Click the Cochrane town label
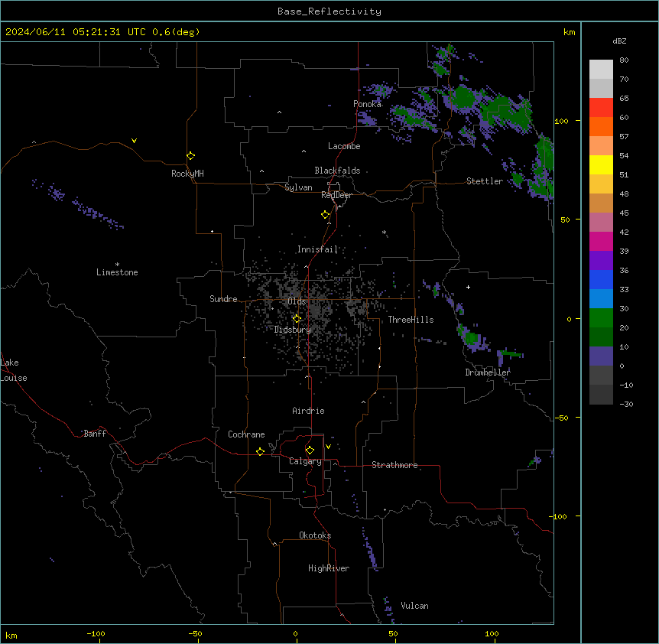This screenshot has width=659, height=644. click(246, 434)
